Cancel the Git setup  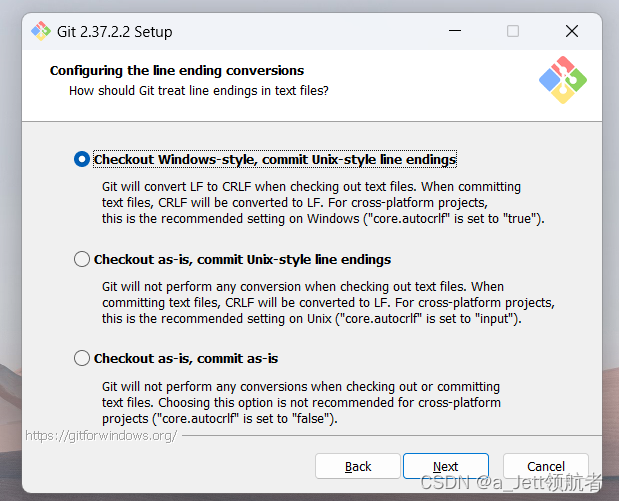(x=546, y=466)
